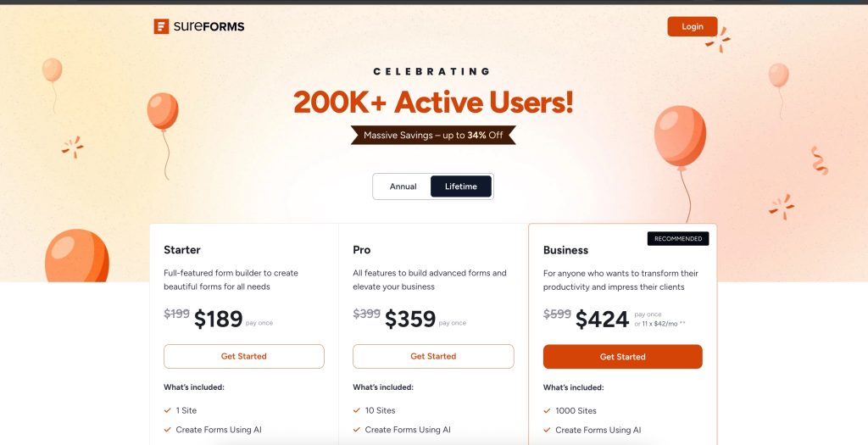Click the RECOMMENDED badge on Business plan
Viewport: 868px width, 445px height.
click(678, 239)
